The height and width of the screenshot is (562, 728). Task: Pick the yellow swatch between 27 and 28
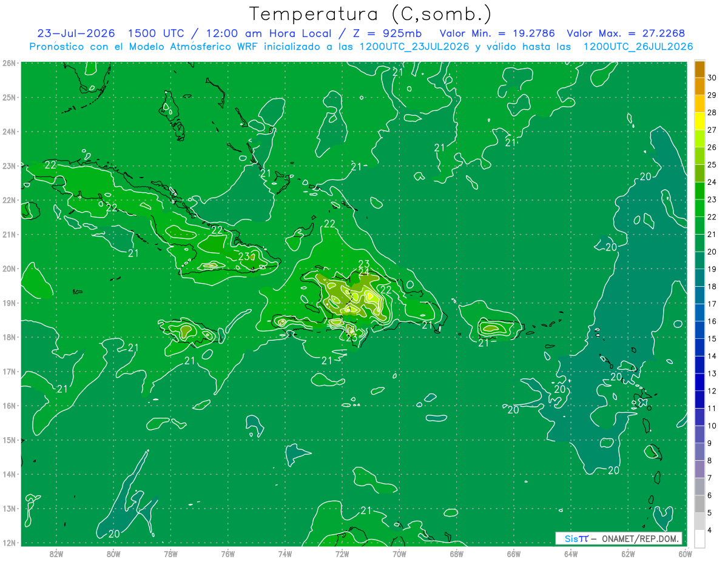click(x=699, y=121)
